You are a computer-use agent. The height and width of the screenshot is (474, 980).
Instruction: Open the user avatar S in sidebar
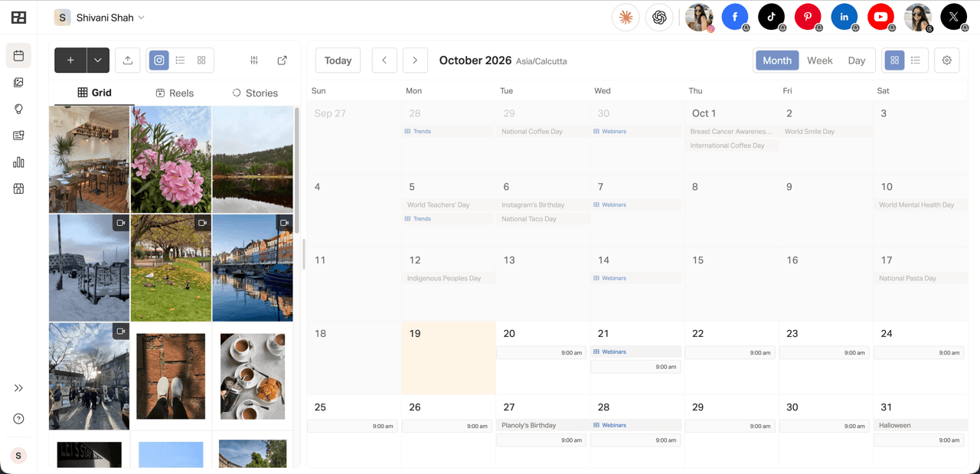(18, 456)
